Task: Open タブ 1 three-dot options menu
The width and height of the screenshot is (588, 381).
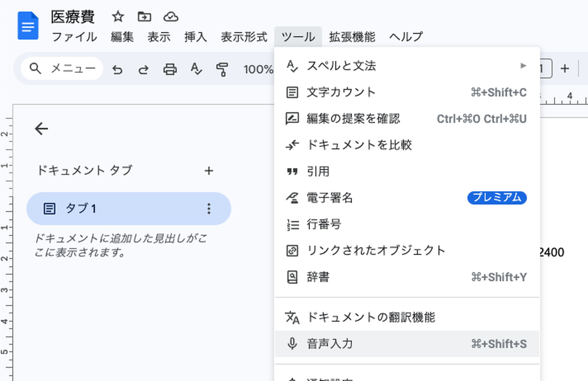Action: [209, 209]
